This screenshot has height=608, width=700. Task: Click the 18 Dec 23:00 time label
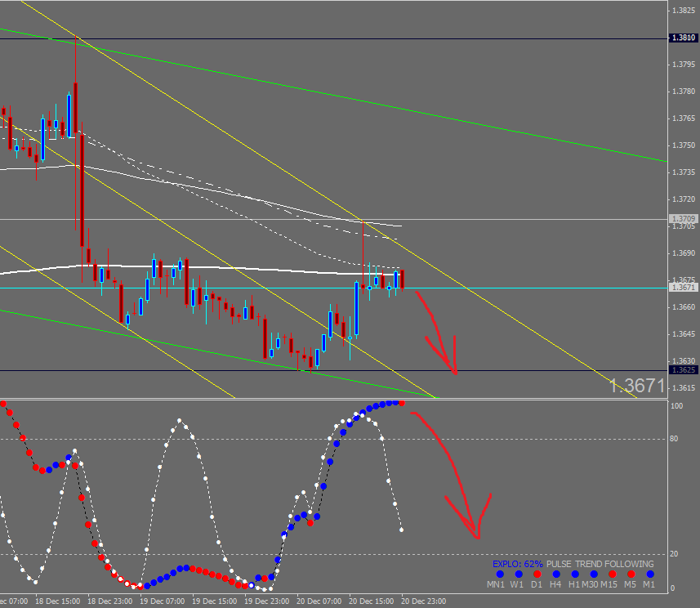[109, 601]
